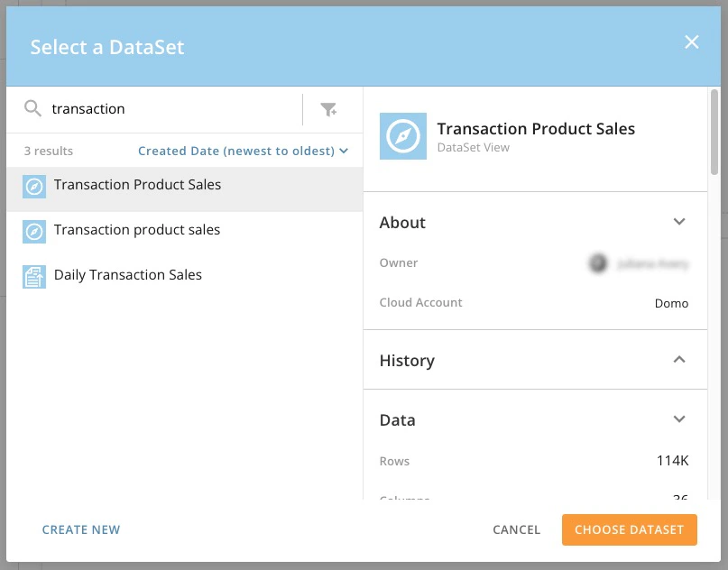Close the Select a DataSet dialog
This screenshot has height=570, width=728.
click(x=691, y=42)
